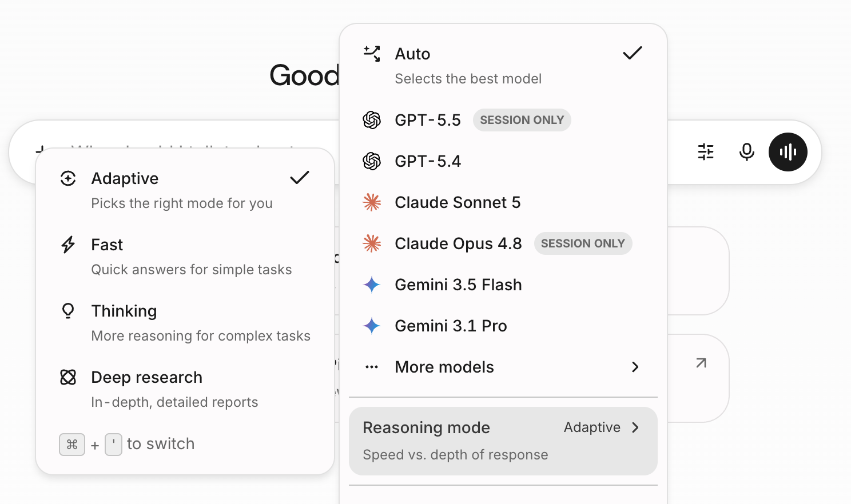
Task: Click the "Adaptive" value in Reasoning mode row
Action: [x=592, y=427]
